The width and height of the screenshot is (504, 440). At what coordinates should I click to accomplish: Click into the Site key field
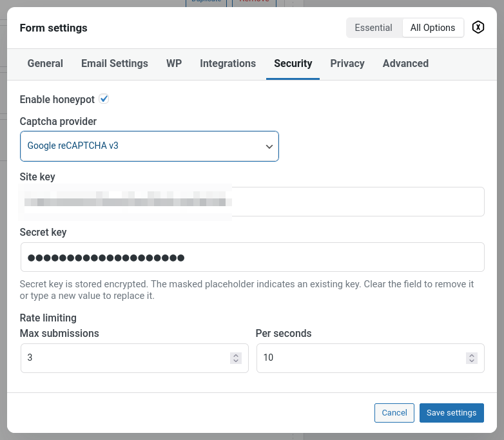point(354,202)
